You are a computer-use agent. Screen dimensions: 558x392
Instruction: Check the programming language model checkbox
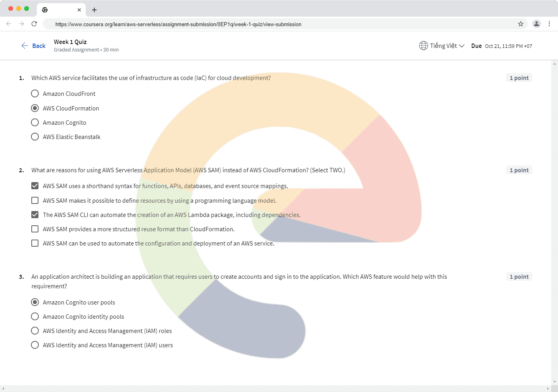35,200
